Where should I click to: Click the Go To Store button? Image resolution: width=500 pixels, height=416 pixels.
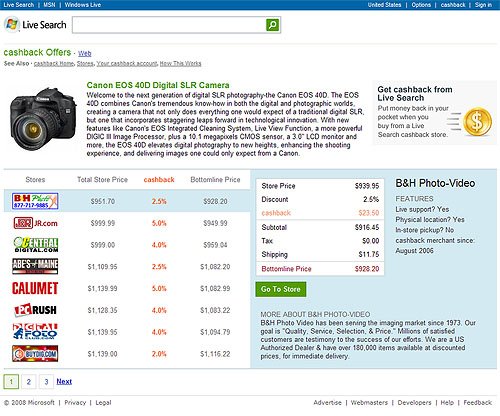click(281, 289)
